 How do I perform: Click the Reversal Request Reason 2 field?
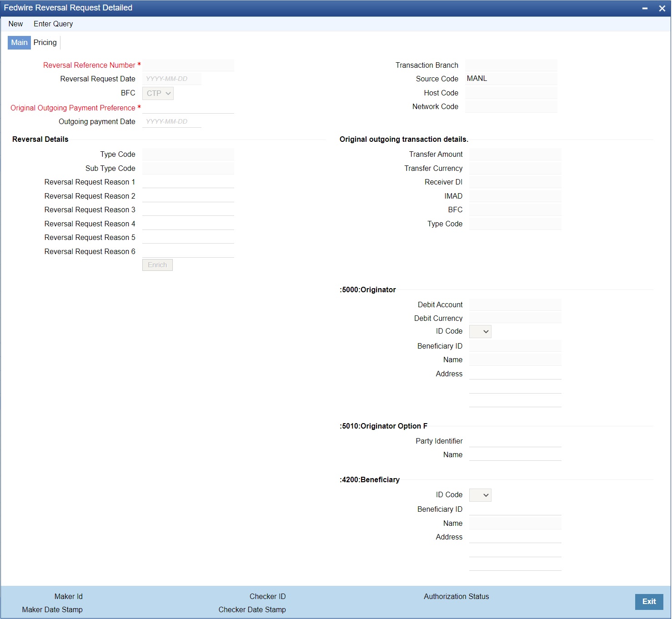coord(188,196)
